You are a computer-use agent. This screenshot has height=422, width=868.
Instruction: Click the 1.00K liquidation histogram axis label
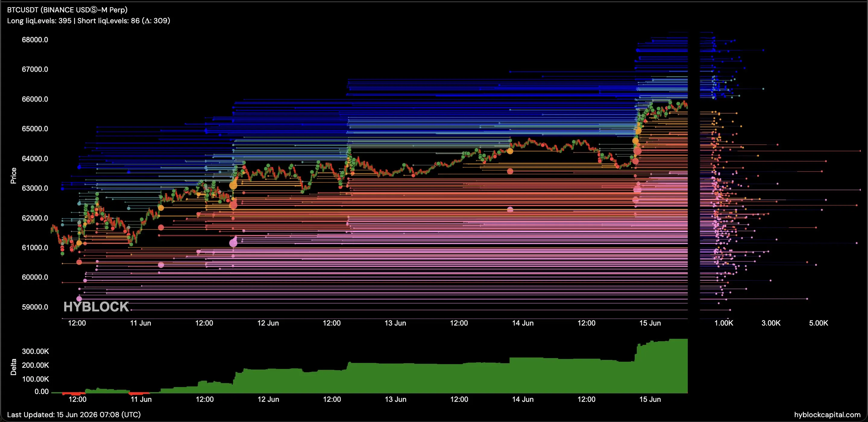(x=724, y=323)
